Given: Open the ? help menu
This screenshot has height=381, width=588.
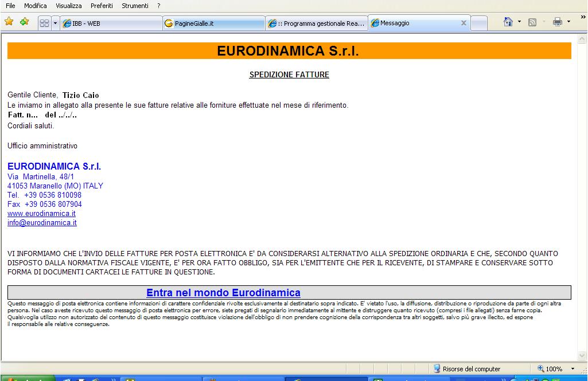Looking at the screenshot, I should click(159, 6).
